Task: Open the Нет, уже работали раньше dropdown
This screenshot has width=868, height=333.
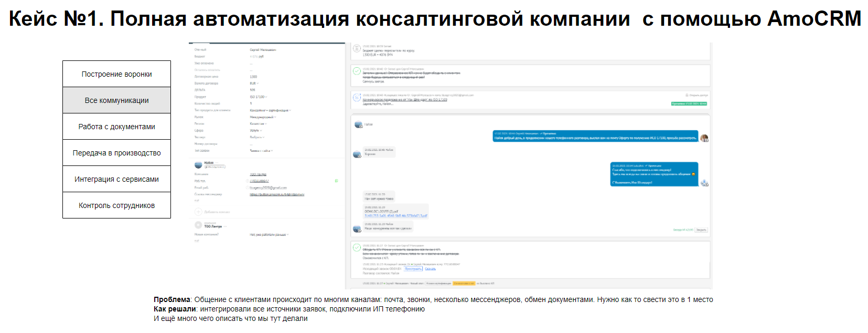Action: pyautogui.click(x=269, y=235)
